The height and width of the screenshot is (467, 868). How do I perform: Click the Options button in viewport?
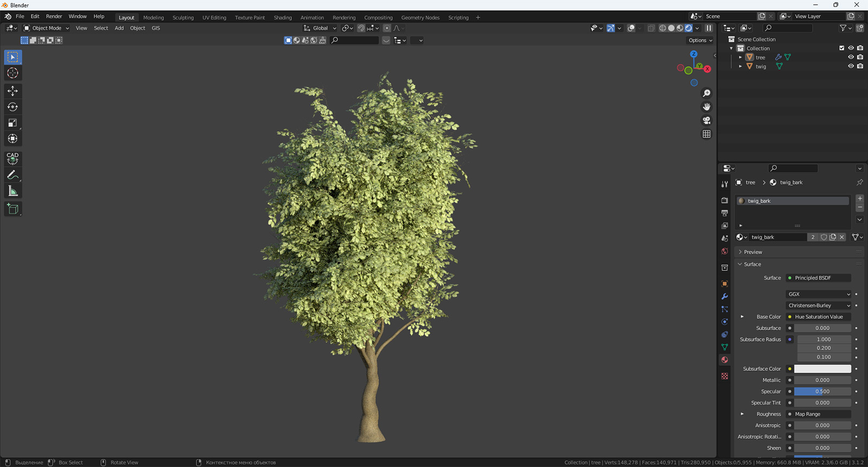point(700,40)
